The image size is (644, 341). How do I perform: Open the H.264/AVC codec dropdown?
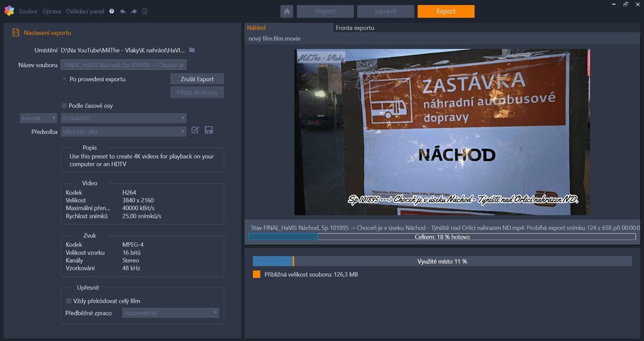pyautogui.click(x=123, y=118)
